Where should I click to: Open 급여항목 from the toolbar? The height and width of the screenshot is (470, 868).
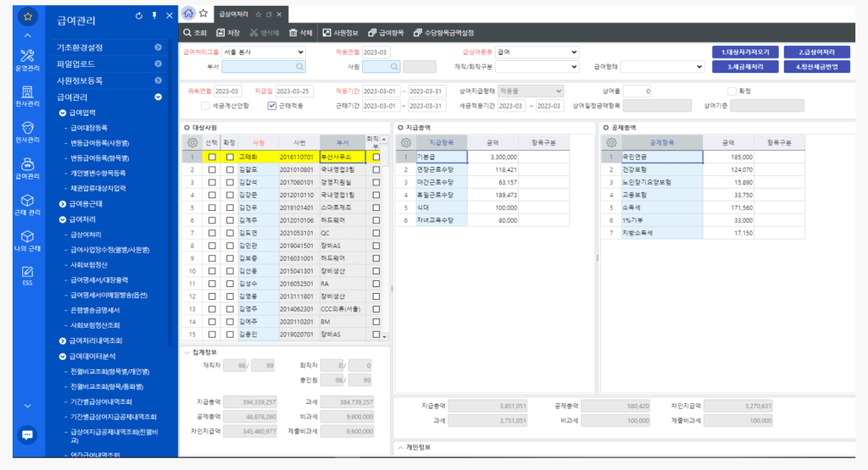click(386, 33)
